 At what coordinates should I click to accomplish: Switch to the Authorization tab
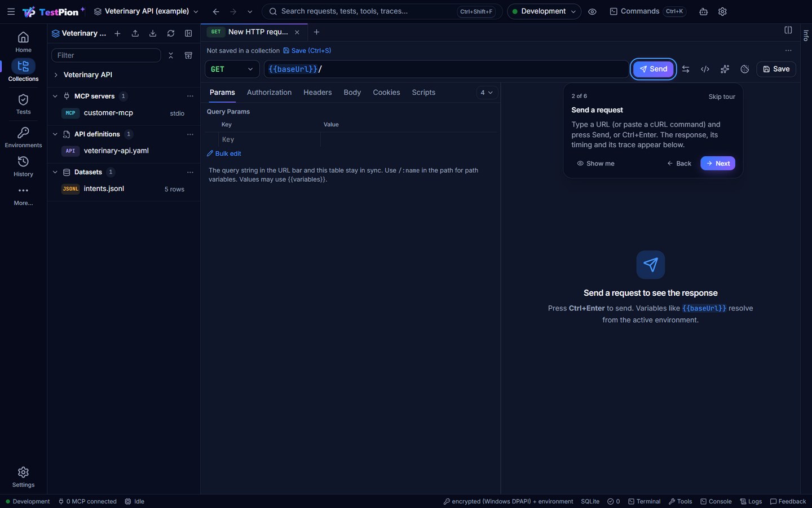coord(269,93)
